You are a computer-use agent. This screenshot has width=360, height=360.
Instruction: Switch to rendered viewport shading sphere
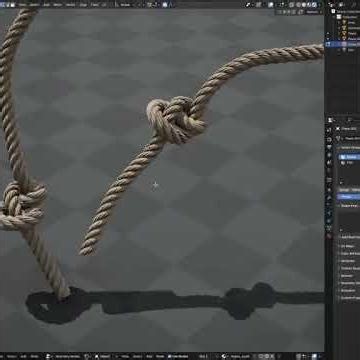click(314, 5)
